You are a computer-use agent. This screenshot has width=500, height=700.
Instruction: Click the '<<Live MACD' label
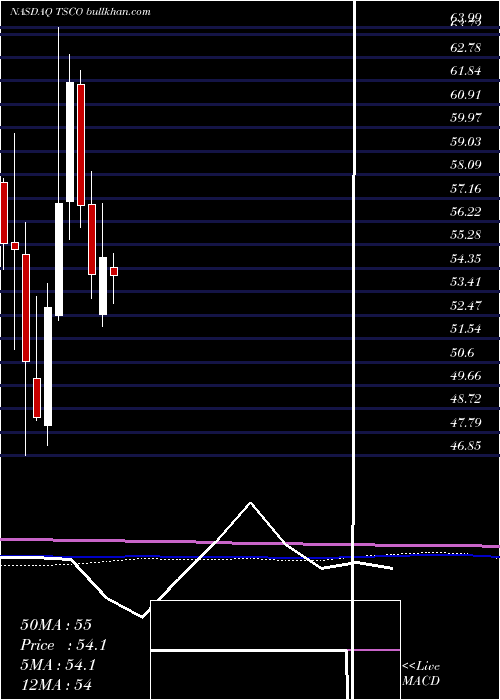point(421,673)
